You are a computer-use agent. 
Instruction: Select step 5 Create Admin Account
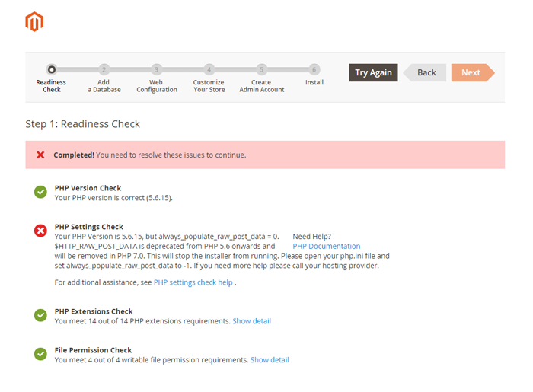click(261, 69)
